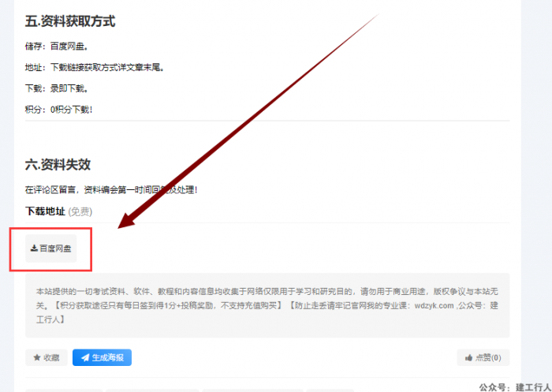Click the download icon beside 百度网盘

[x=34, y=248]
